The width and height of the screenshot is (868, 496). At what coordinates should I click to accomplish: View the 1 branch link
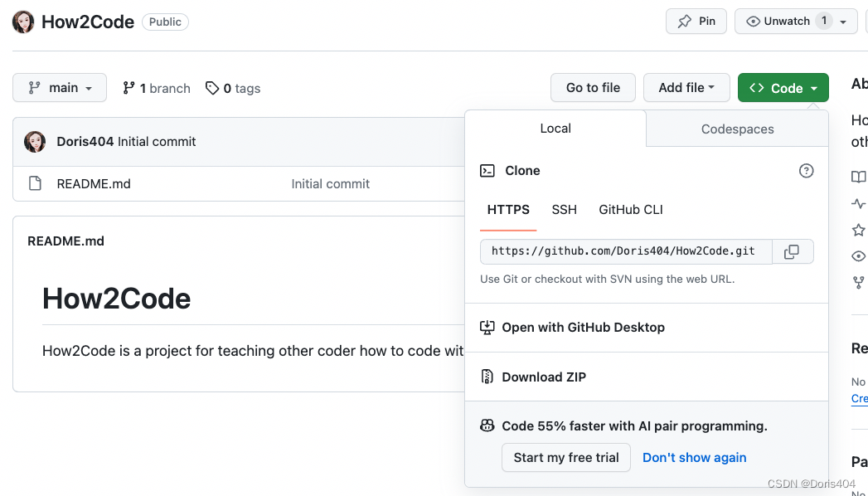point(157,88)
